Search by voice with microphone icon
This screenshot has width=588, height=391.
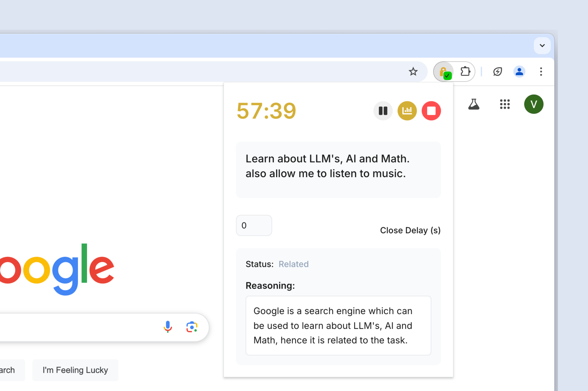(x=168, y=327)
